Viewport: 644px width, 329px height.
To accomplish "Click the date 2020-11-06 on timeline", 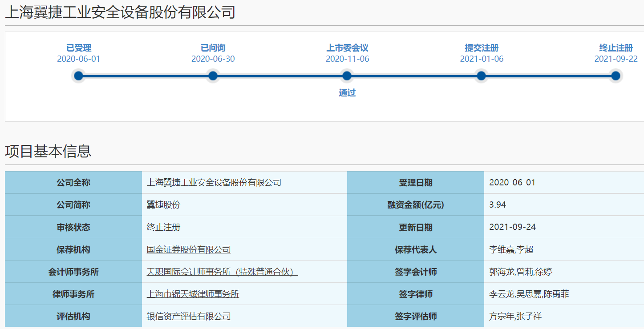I will point(348,59).
